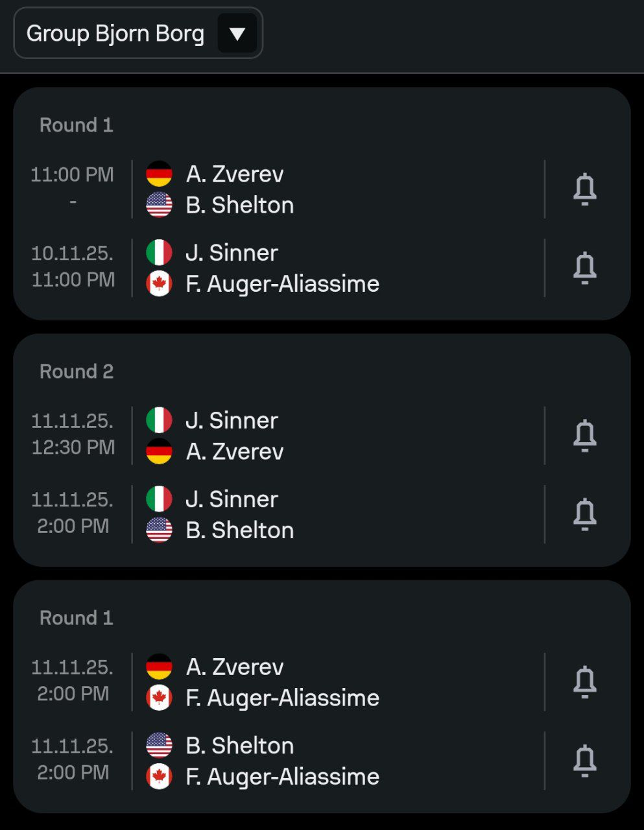
Task: Click F. Auger-Aliassime name in Zverev match
Action: (x=282, y=698)
